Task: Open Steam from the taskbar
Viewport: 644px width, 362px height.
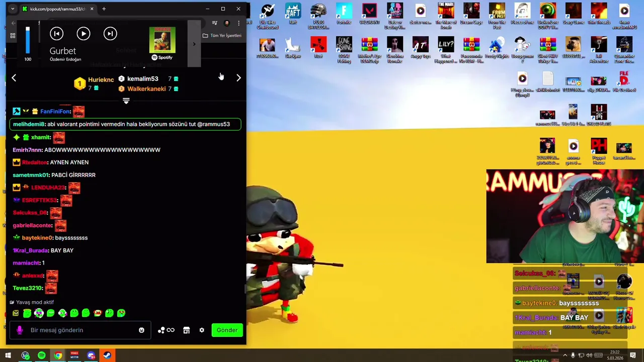Action: click(x=107, y=356)
